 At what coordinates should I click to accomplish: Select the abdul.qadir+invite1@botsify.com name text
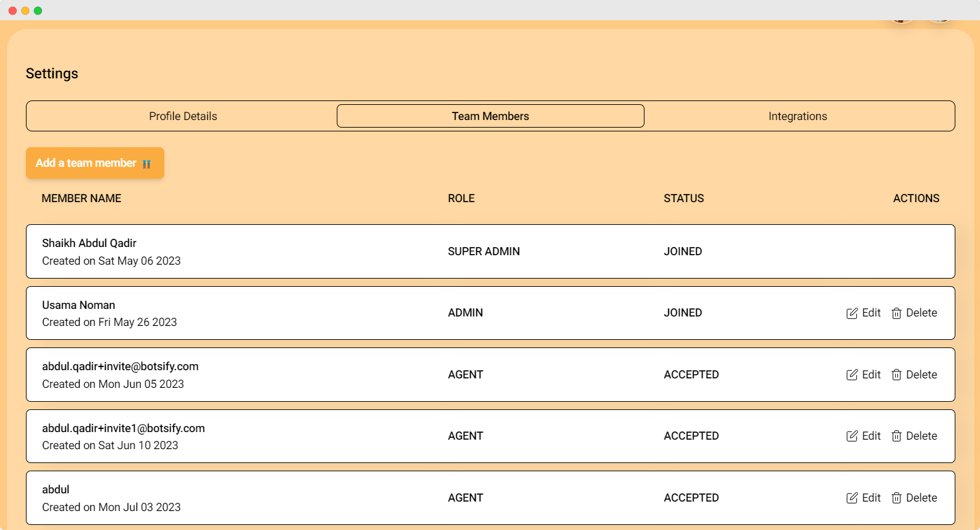(123, 428)
